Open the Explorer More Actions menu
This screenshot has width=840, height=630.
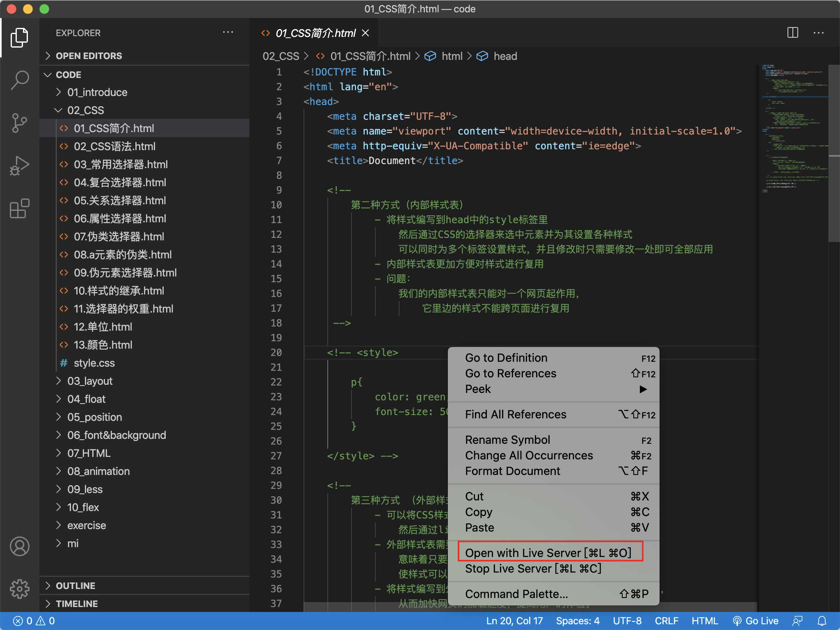point(228,32)
